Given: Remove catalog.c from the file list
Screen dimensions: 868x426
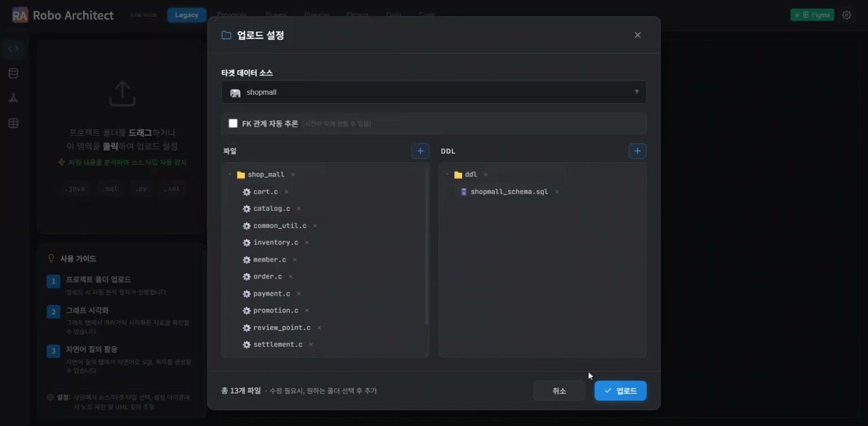Looking at the screenshot, I should pos(298,209).
